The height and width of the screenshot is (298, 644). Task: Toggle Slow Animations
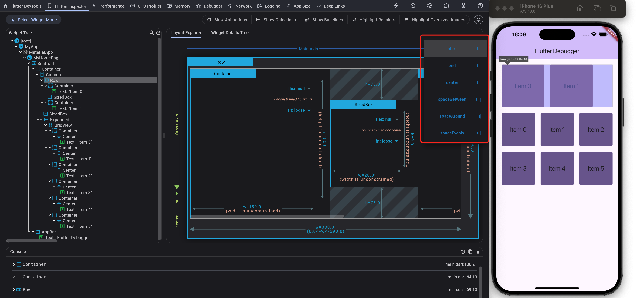tap(227, 20)
